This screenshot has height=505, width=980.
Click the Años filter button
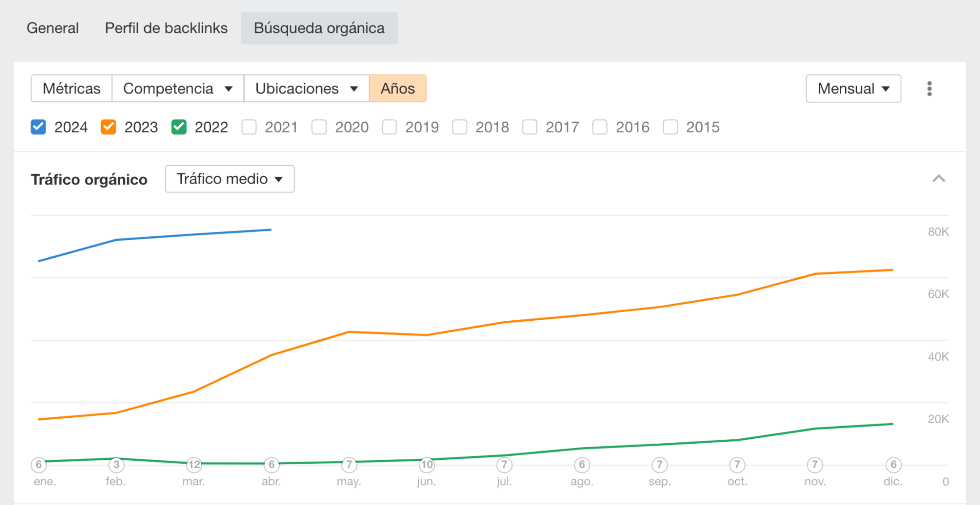coord(398,89)
